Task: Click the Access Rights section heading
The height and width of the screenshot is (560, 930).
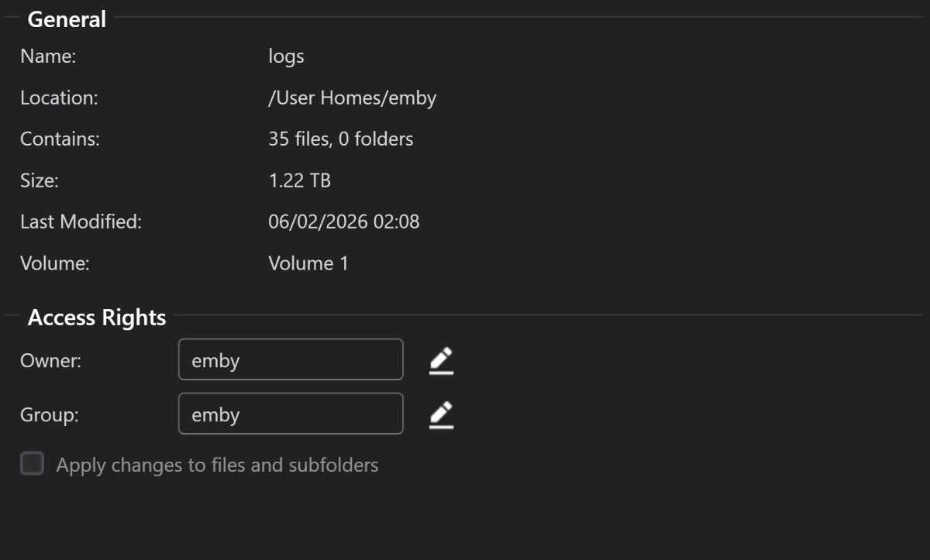Action: click(97, 318)
